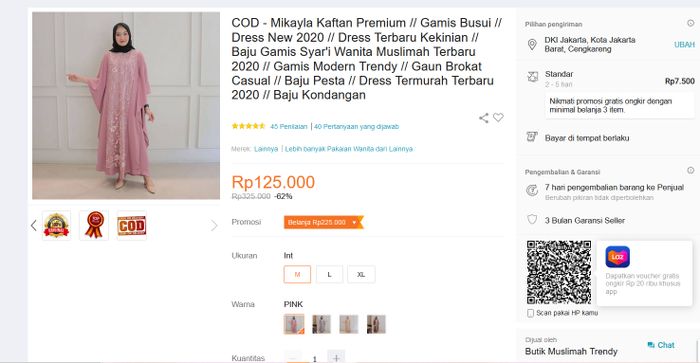This screenshot has width=700, height=363.
Task: Open shipping options info icon
Action: pos(691,23)
